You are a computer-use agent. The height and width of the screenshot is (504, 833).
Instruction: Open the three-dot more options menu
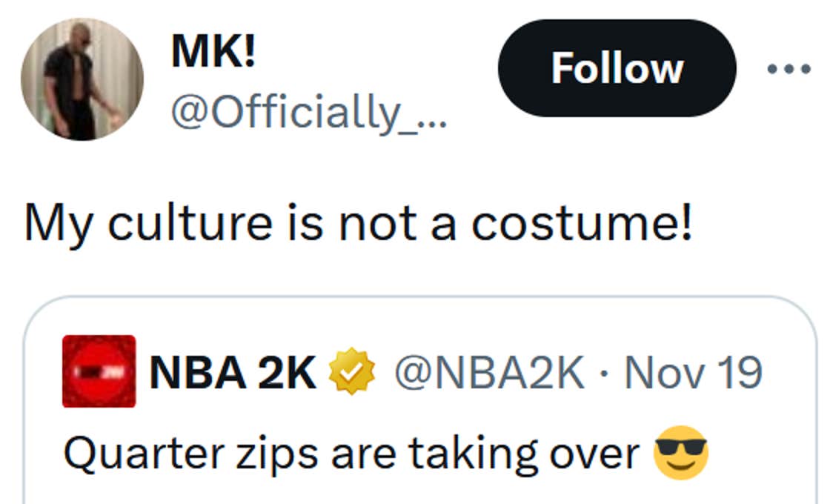tap(789, 69)
